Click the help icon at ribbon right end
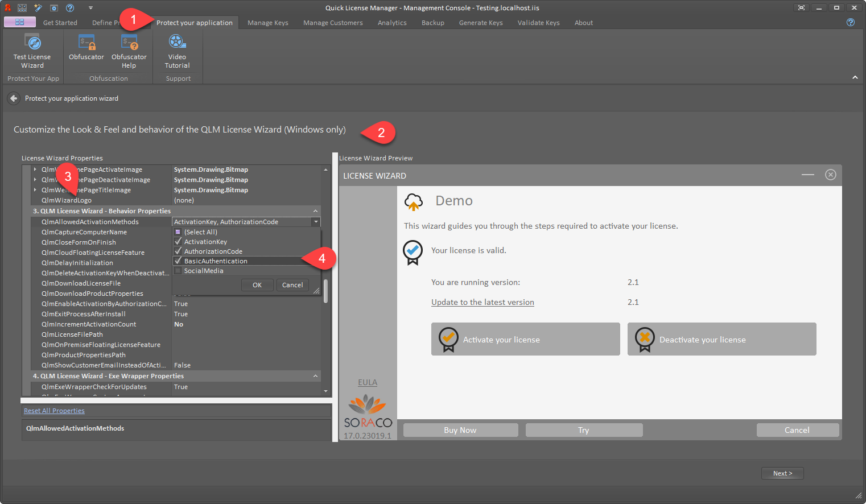 tap(851, 22)
